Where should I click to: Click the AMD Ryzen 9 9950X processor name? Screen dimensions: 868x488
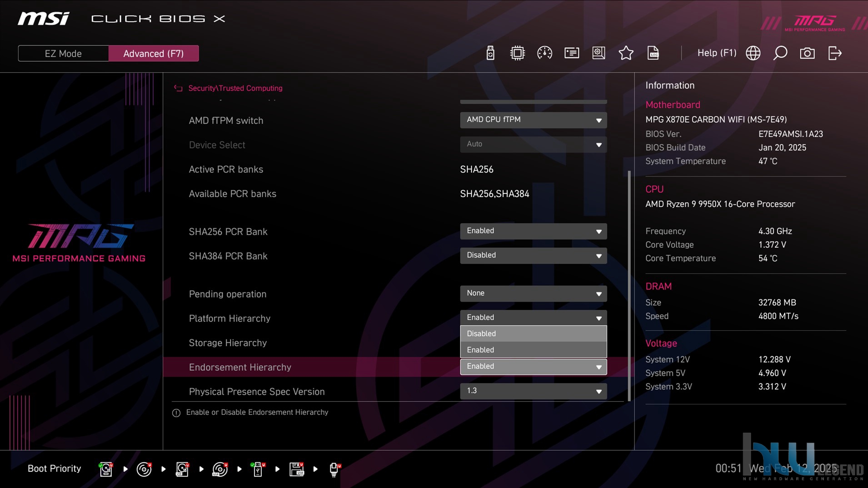click(720, 204)
